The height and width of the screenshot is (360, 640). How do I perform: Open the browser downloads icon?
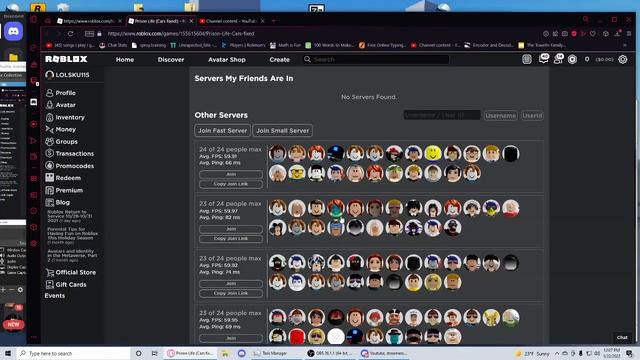(x=618, y=33)
